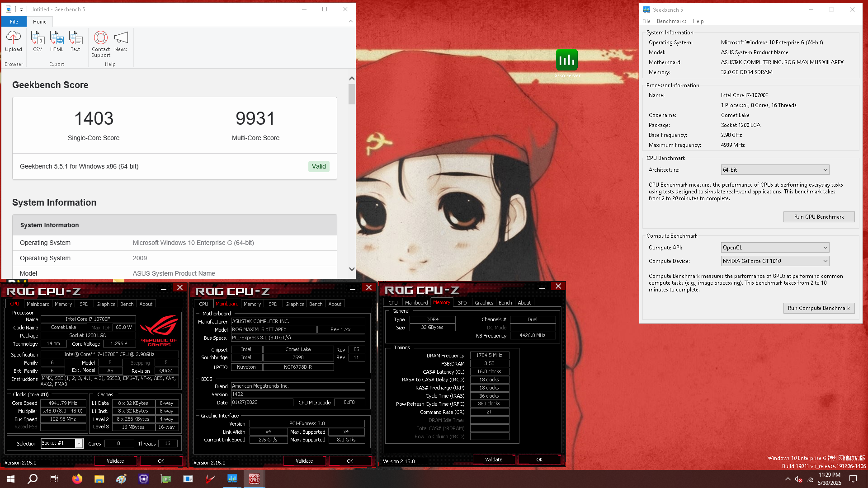The width and height of the screenshot is (868, 488).
Task: Open Task View on taskbar
Action: (x=54, y=479)
